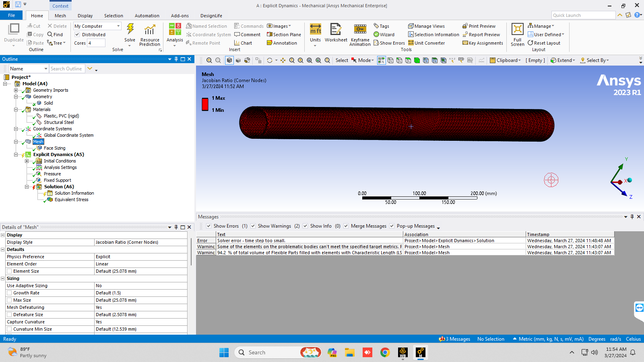The image size is (644, 362).
Task: Open the Automation ribbon tab
Action: tap(147, 16)
